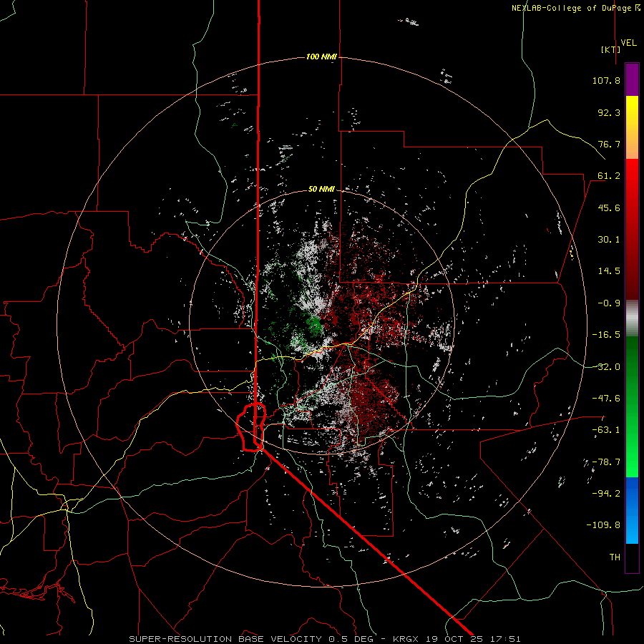Click the [KT] units label
The width and height of the screenshot is (644, 644).
611,49
